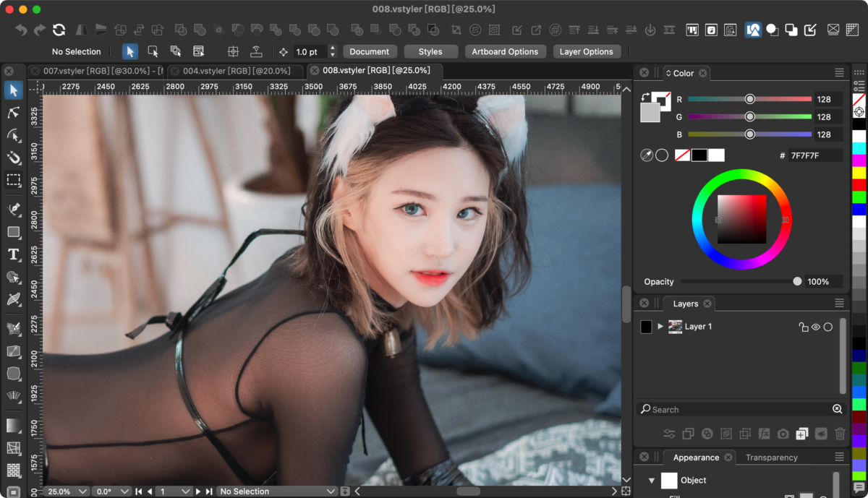Click the white refresh/repeat icon
The image size is (868, 498).
[59, 30]
